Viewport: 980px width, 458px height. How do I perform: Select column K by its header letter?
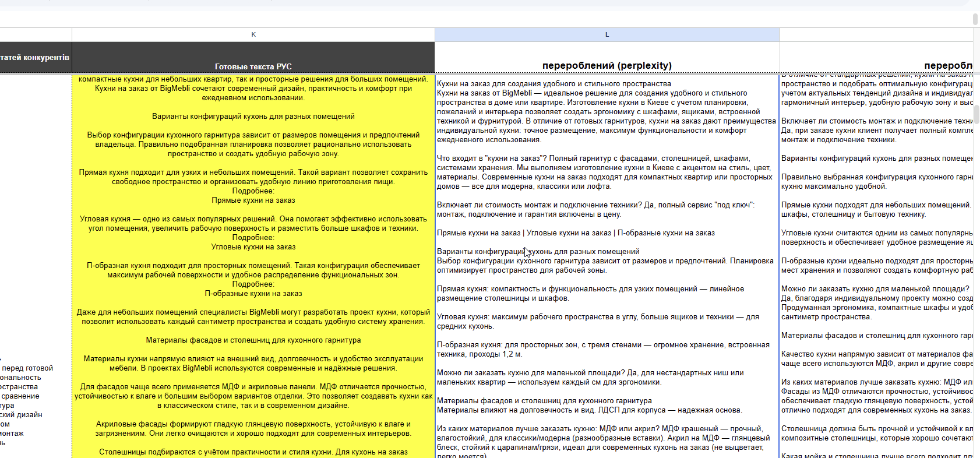click(x=253, y=34)
